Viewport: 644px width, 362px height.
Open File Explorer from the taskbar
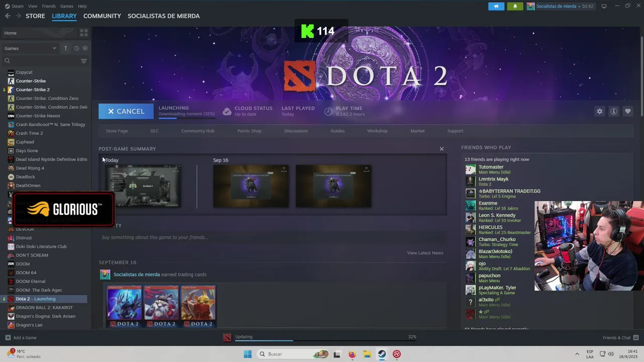tap(367, 354)
